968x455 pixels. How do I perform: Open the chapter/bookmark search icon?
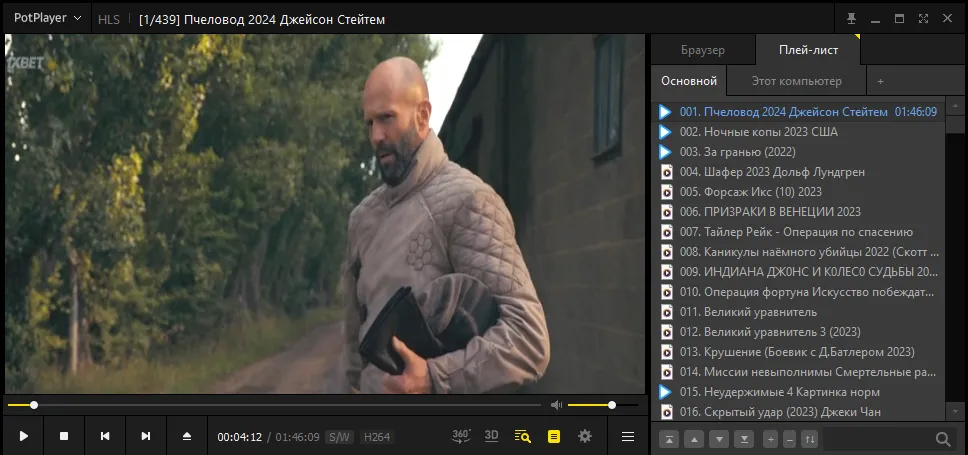(x=522, y=436)
